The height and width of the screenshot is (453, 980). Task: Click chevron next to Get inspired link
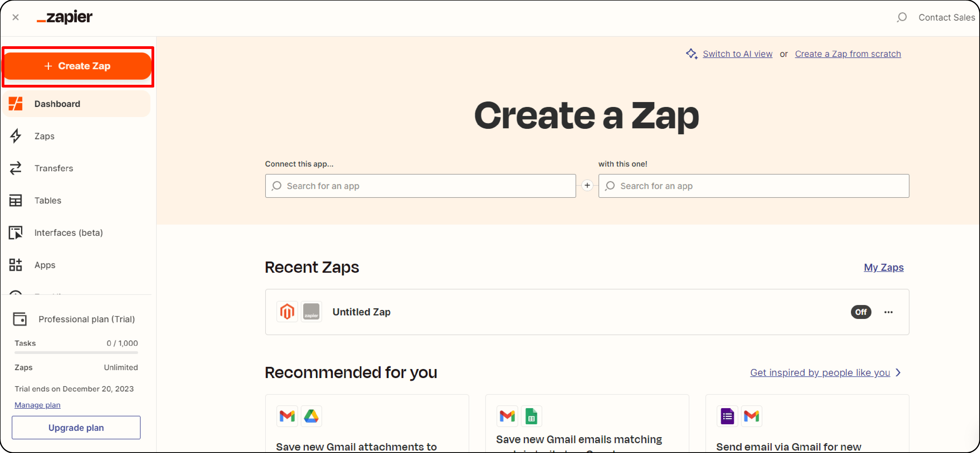899,372
